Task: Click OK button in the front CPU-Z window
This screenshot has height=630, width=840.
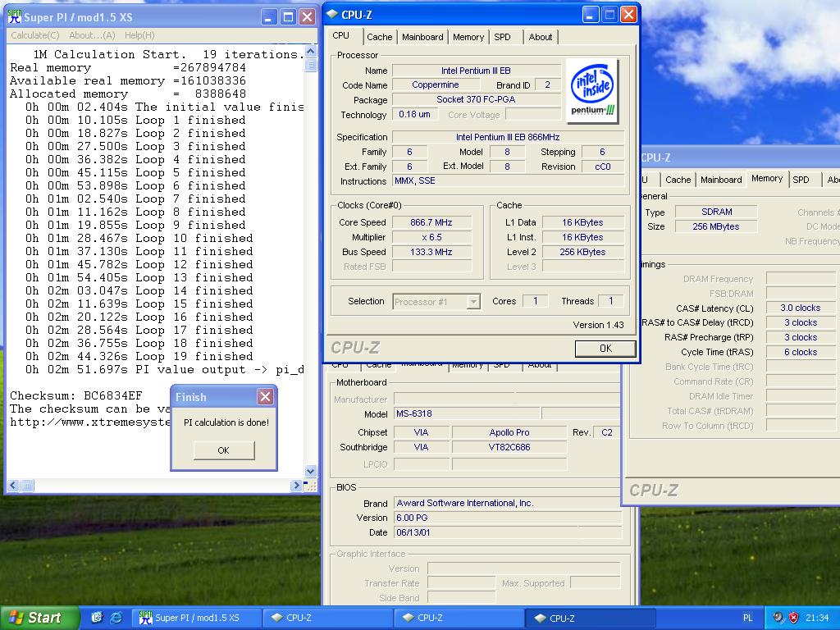Action: click(x=605, y=348)
